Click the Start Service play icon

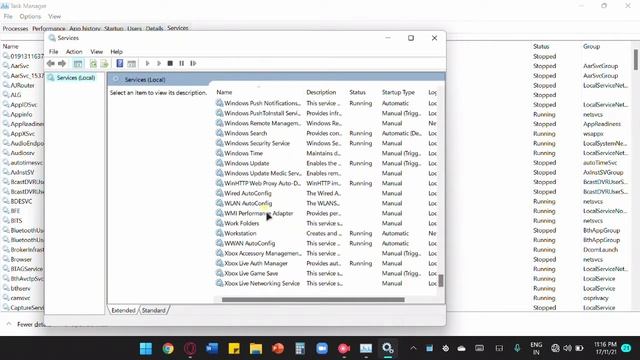pos(147,63)
